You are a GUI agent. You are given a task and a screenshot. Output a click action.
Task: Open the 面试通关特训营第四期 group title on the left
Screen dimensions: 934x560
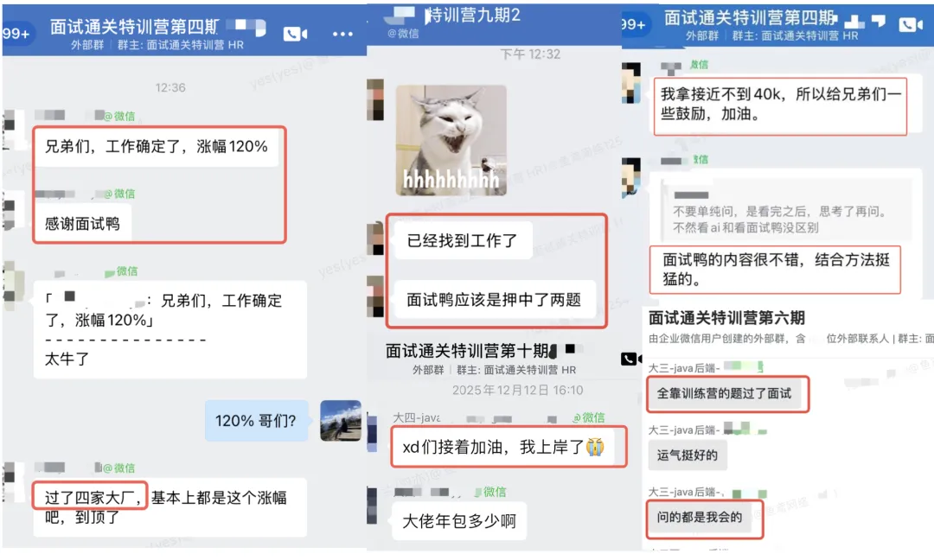135,27
